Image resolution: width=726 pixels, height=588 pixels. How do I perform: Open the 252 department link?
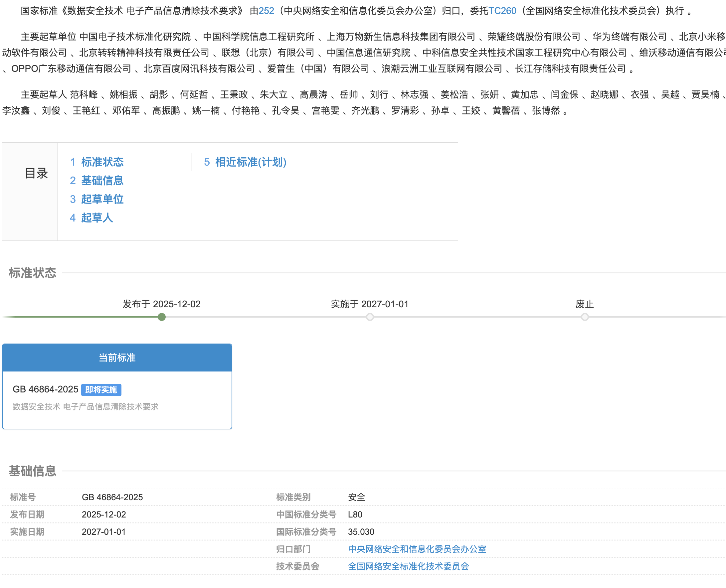(x=266, y=11)
